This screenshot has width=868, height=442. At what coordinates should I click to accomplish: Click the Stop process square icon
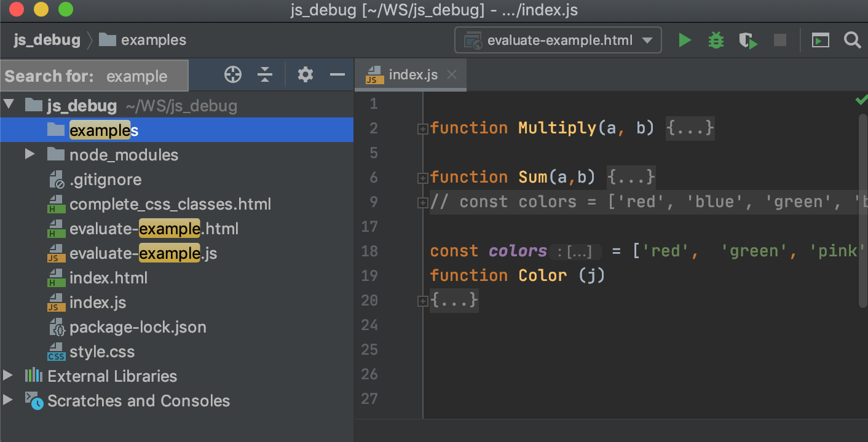point(780,41)
